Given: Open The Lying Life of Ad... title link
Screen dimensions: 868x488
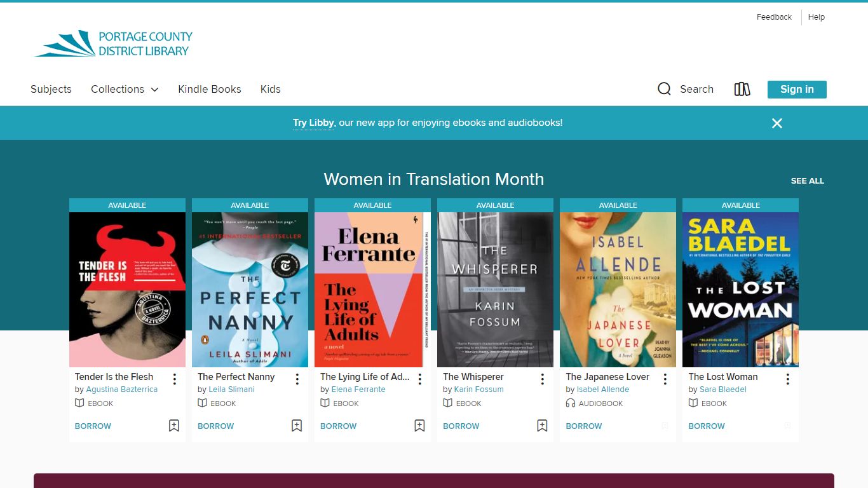Looking at the screenshot, I should click(365, 377).
